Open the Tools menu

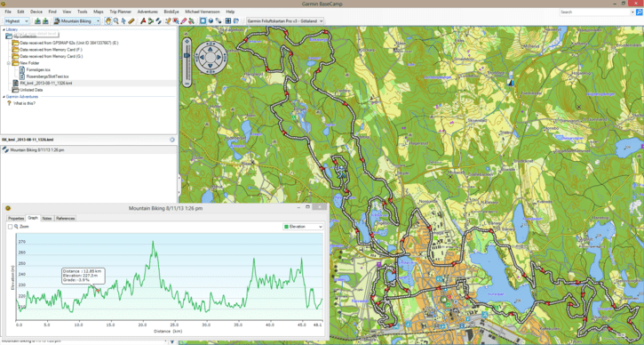pyautogui.click(x=82, y=12)
